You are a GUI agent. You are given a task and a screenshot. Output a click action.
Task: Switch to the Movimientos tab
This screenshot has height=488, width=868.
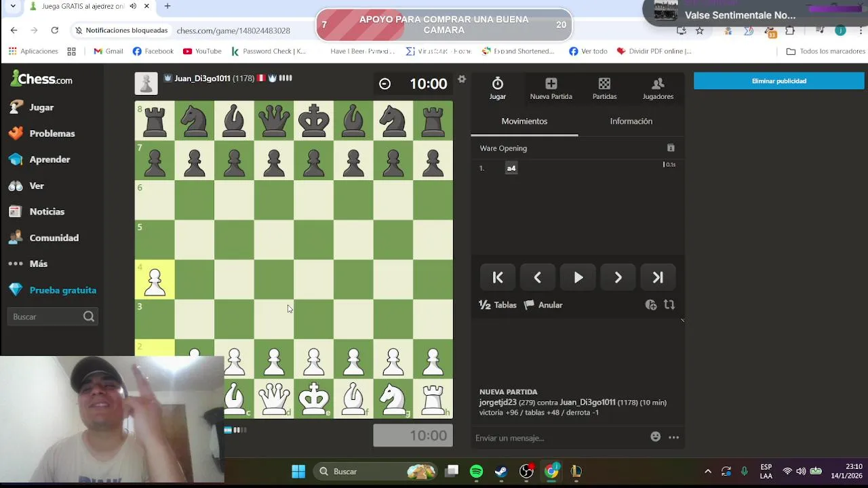[524, 121]
